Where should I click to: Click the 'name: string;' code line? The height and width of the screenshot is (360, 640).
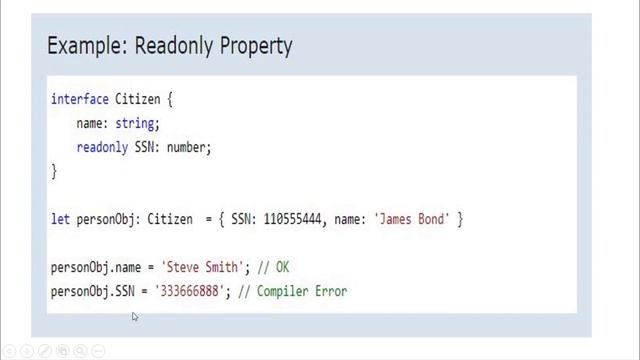coord(118,123)
